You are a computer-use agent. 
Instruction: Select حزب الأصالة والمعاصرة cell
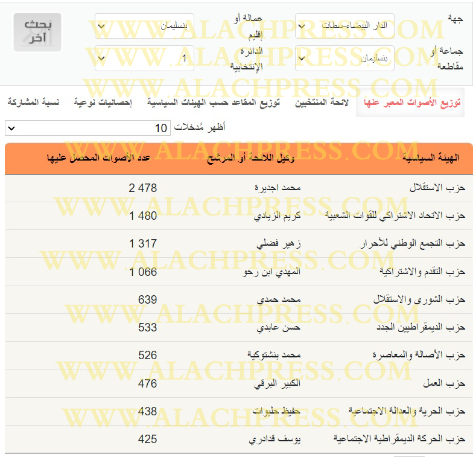419,355
